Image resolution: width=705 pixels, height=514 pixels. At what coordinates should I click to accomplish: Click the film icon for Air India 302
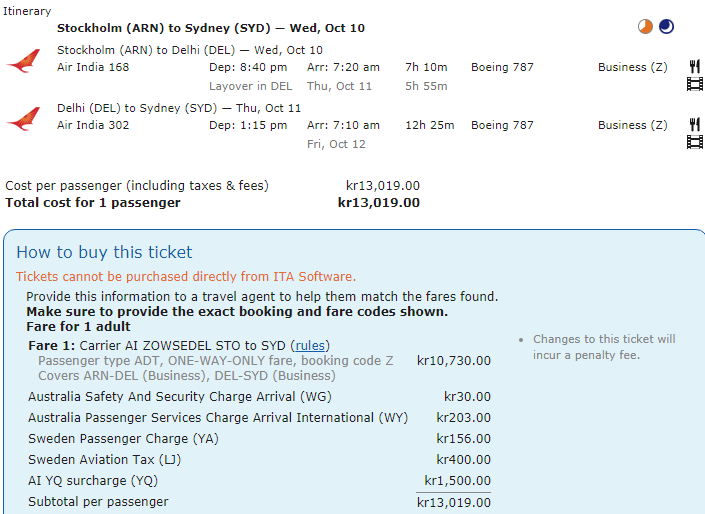pos(694,142)
